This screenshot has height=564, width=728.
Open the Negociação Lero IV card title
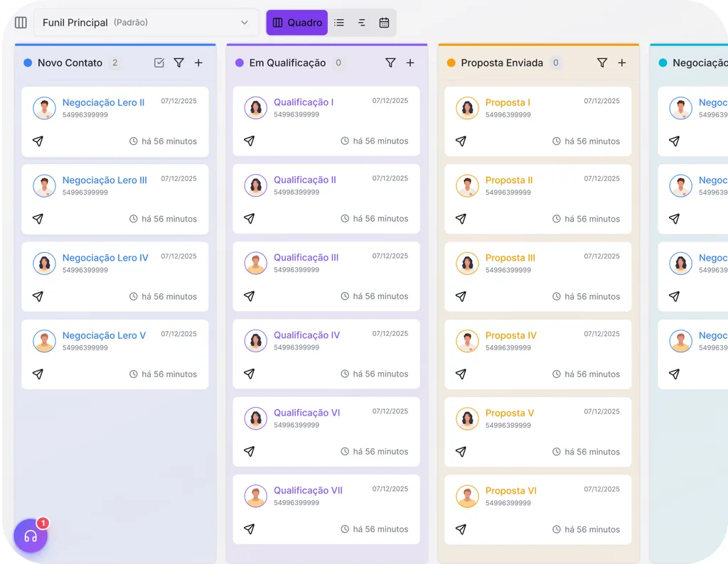[x=105, y=257]
